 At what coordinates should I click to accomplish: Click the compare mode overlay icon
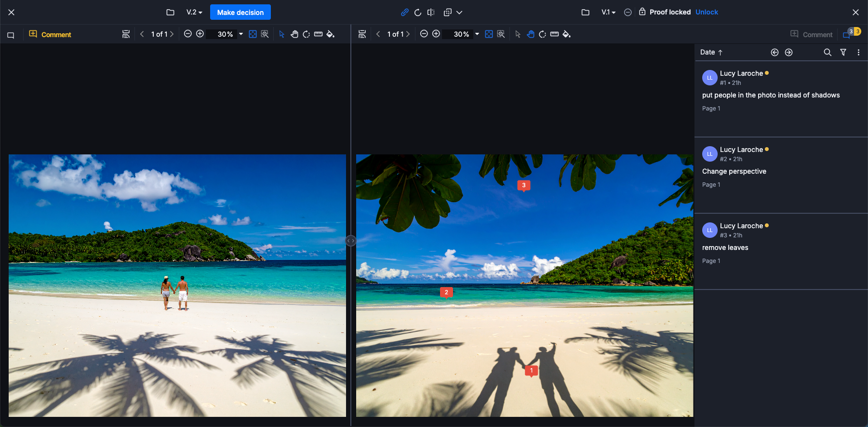[448, 12]
